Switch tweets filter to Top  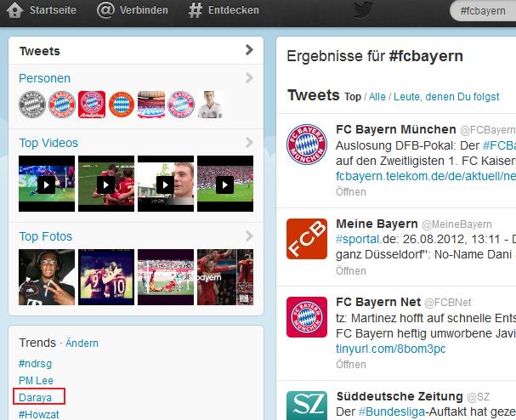(353, 97)
